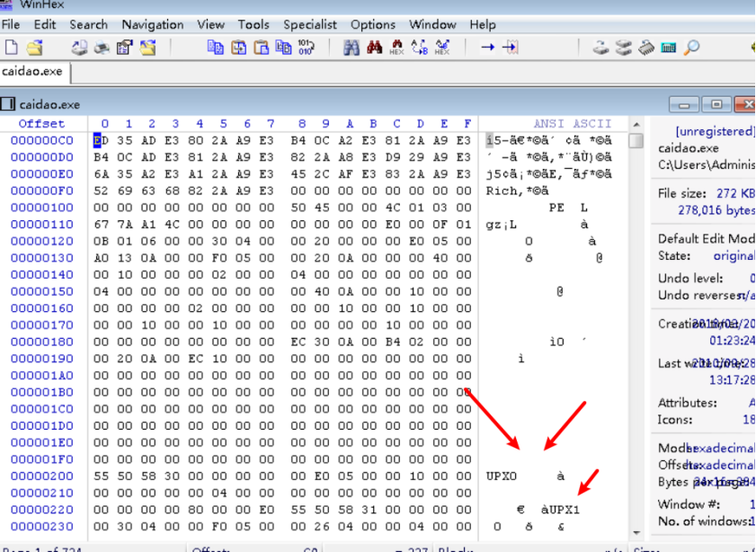This screenshot has height=552, width=756.
Task: Click the Undo level entry in info panel
Action: coord(706,278)
